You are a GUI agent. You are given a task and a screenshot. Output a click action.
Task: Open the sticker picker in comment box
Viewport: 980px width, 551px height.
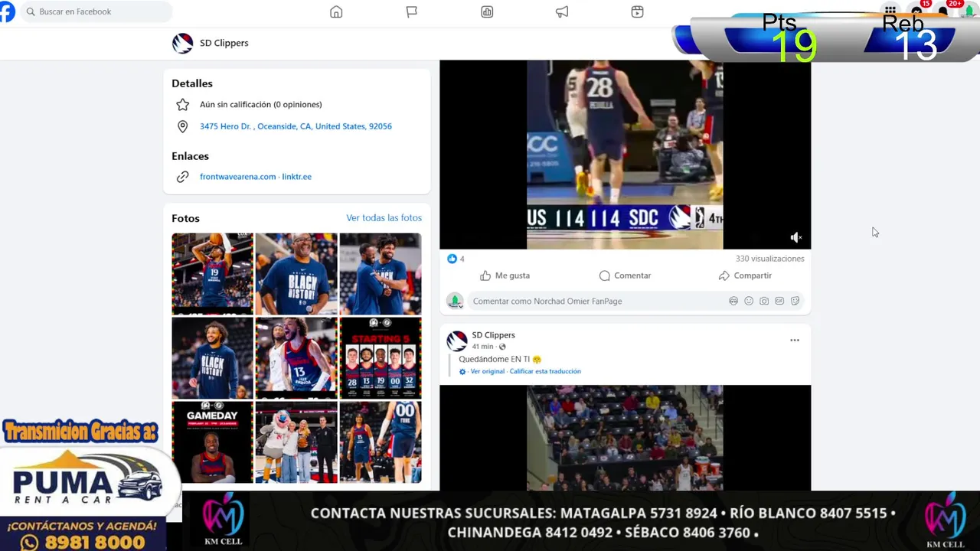pyautogui.click(x=795, y=302)
